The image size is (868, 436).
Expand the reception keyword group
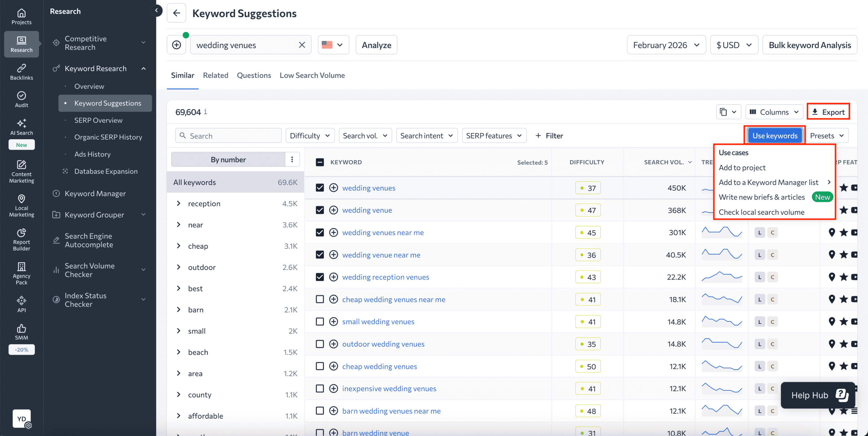point(179,203)
